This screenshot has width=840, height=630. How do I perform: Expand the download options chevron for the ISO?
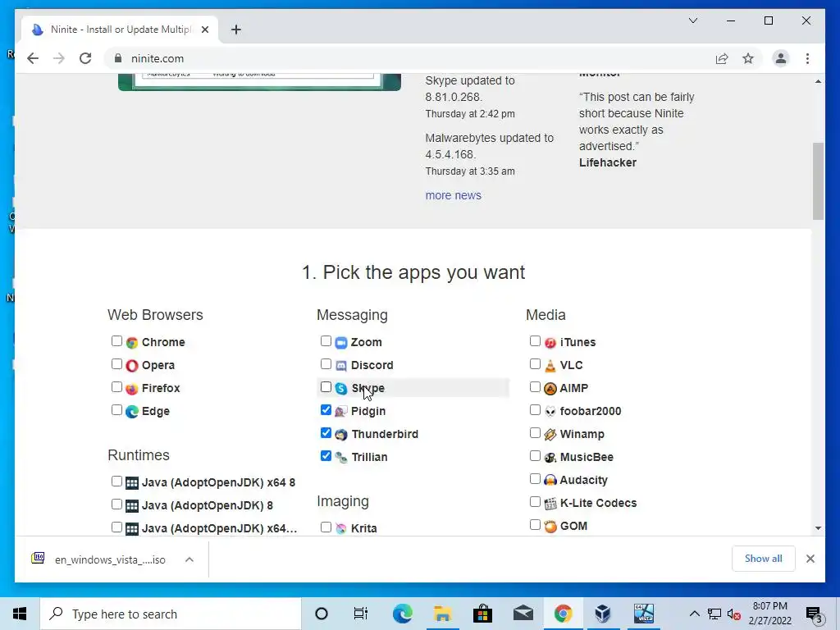pos(189,559)
